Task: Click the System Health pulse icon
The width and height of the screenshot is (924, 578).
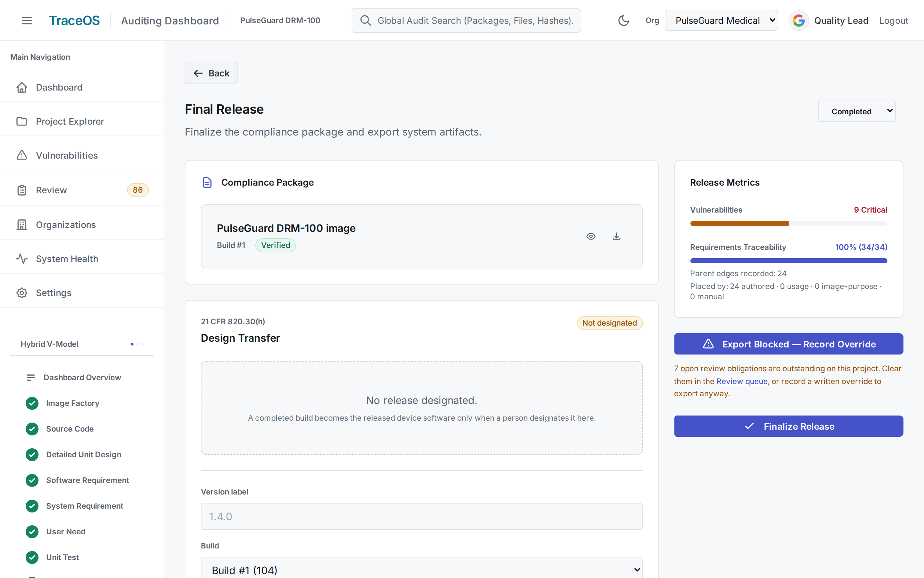Action: coord(22,259)
